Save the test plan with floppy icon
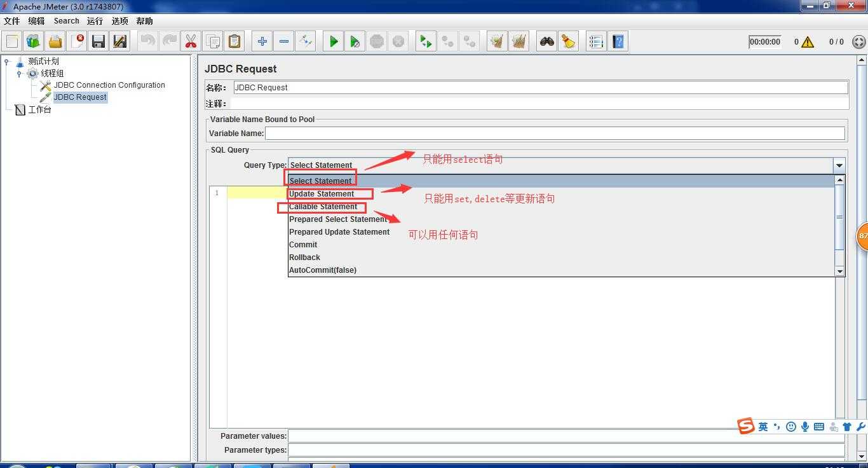This screenshot has width=868, height=468. 98,42
